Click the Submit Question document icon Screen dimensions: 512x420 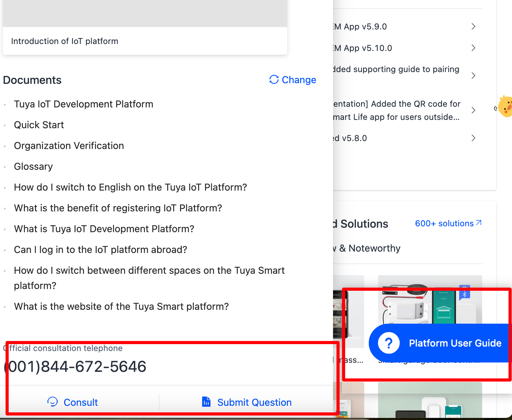click(x=206, y=402)
